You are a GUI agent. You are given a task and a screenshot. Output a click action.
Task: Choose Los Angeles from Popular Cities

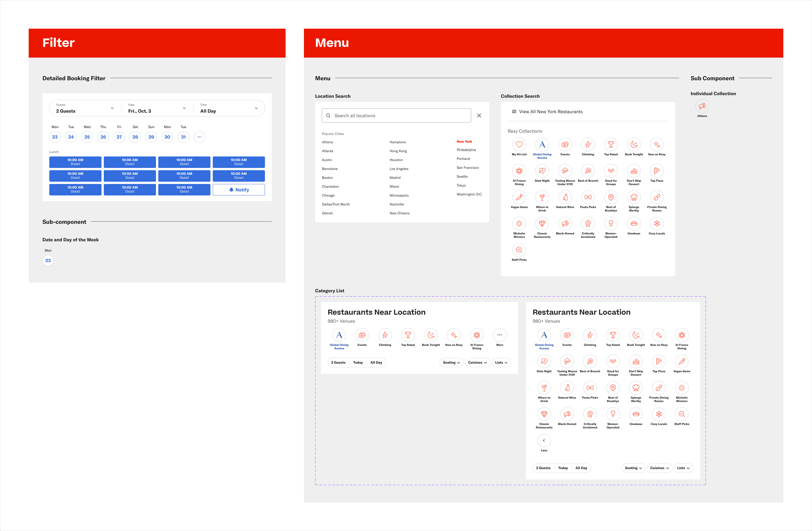point(399,169)
